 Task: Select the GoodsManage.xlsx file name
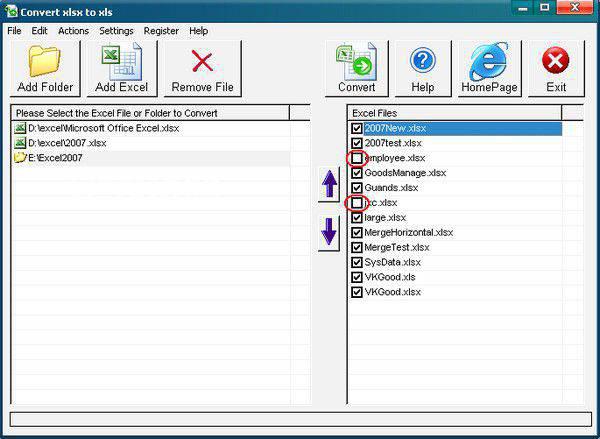click(405, 173)
